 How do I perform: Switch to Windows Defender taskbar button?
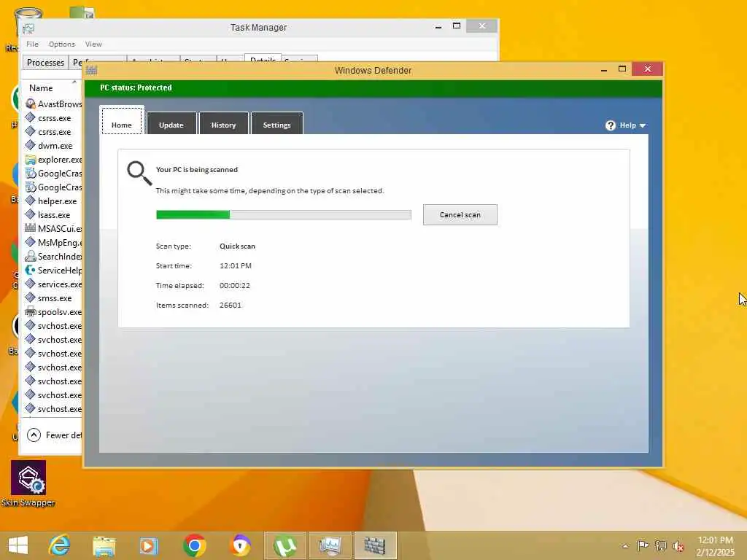click(x=376, y=545)
